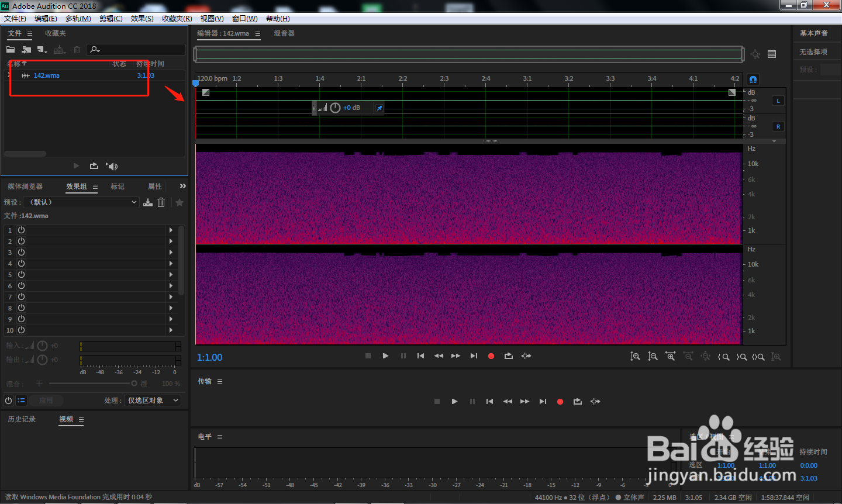Open effect slot 3 arrow menu
Screen dimensions: 842x504
pyautogui.click(x=171, y=252)
